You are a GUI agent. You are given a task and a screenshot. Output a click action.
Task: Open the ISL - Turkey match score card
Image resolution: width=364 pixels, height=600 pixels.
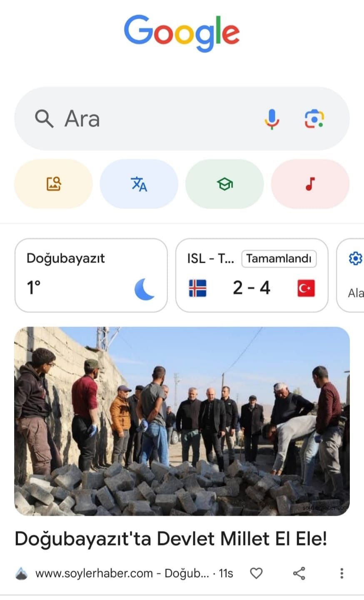coord(252,275)
